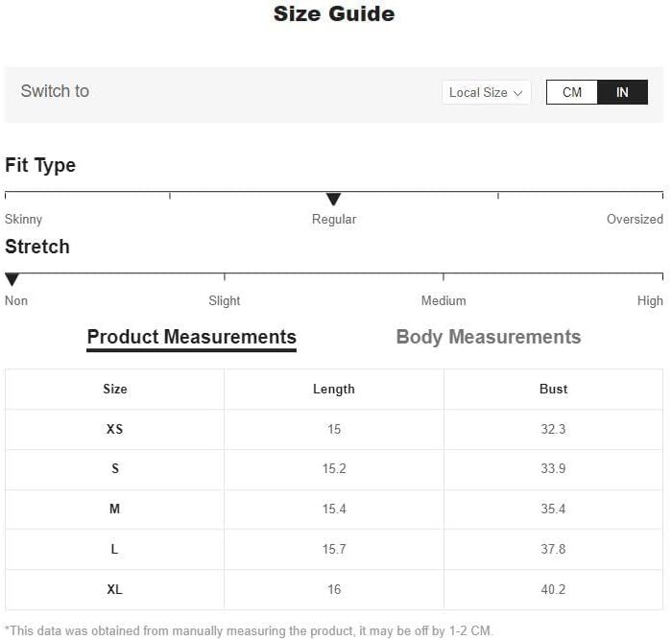Open the Product Measurements tab
Screen dimensions: 672x640
click(x=191, y=337)
